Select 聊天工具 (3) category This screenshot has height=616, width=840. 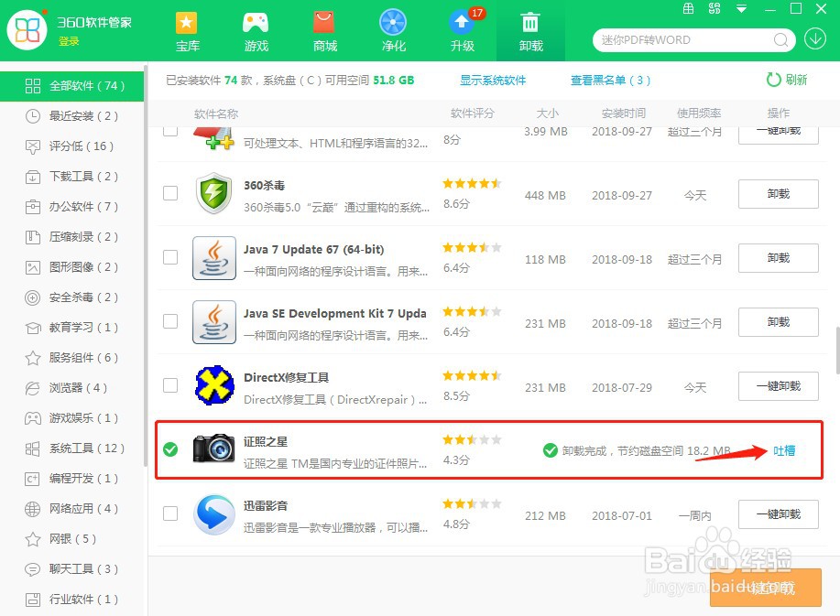coord(71,569)
